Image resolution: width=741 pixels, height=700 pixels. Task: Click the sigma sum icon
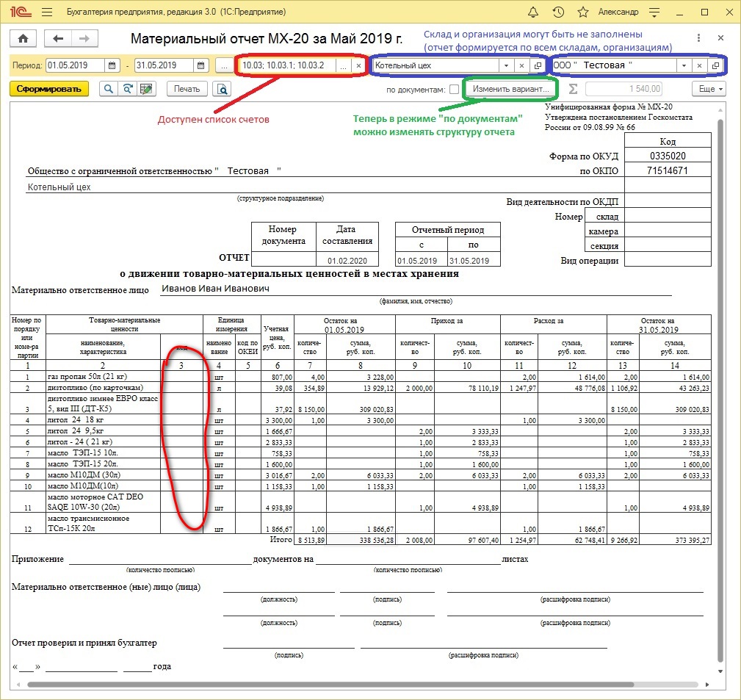click(x=573, y=89)
